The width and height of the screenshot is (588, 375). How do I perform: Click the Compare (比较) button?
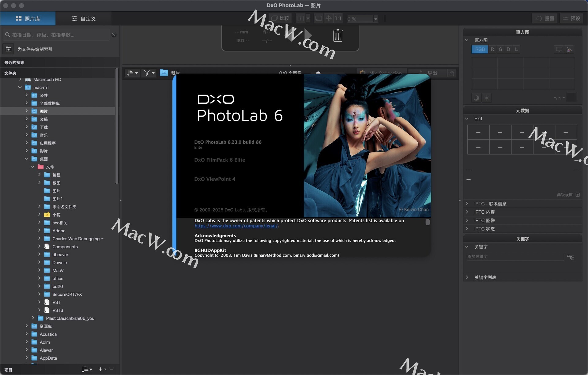280,18
